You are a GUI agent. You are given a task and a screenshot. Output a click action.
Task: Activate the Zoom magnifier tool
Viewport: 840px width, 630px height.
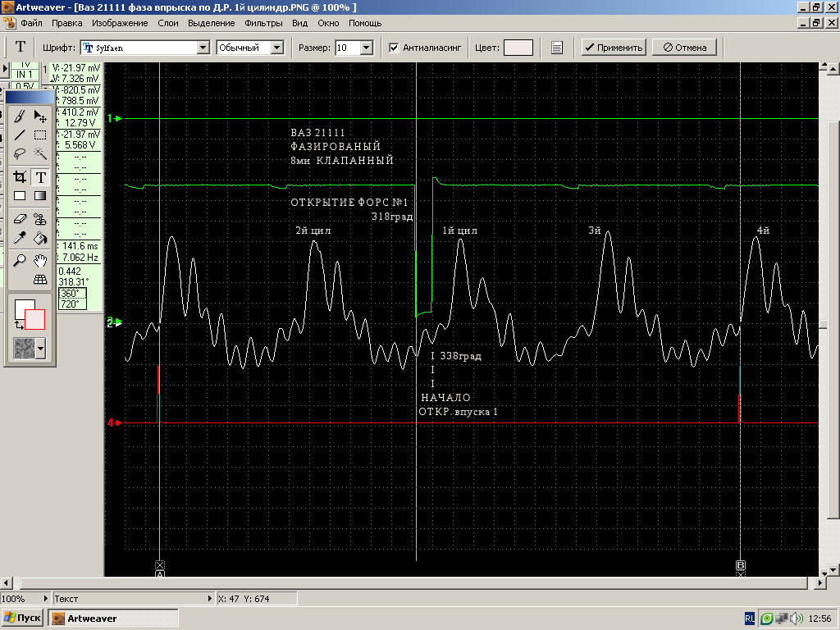[x=20, y=261]
